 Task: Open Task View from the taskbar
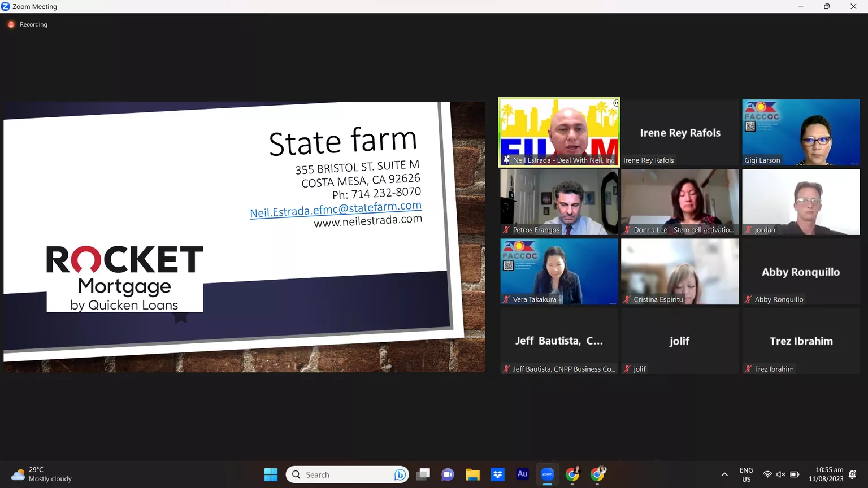(423, 474)
